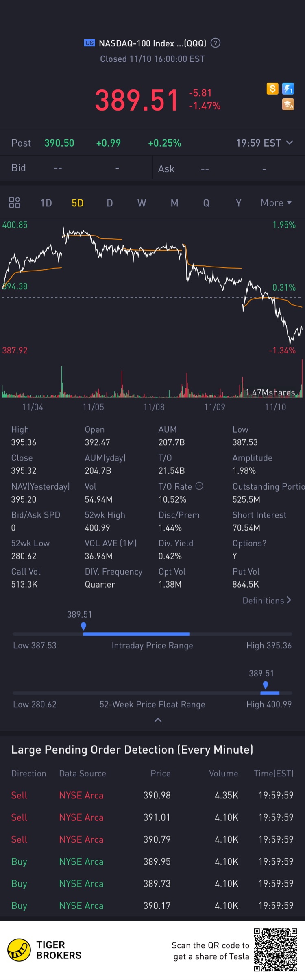Tap the post-market price 390.50
This screenshot has height=980, width=305.
tap(59, 143)
